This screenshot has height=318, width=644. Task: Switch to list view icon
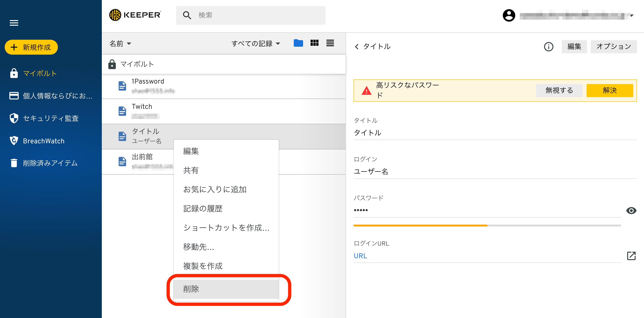click(x=330, y=43)
